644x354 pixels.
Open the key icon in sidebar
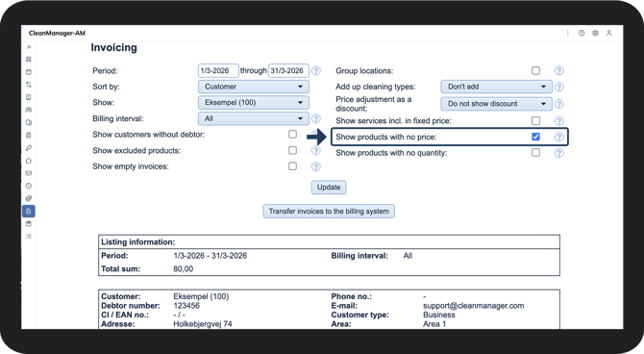29,148
